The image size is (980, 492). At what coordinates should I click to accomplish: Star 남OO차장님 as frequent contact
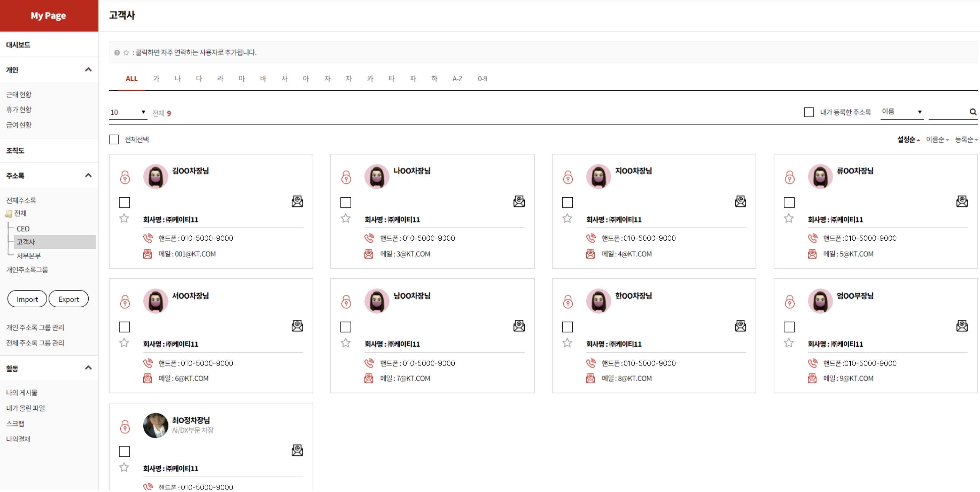click(x=346, y=343)
